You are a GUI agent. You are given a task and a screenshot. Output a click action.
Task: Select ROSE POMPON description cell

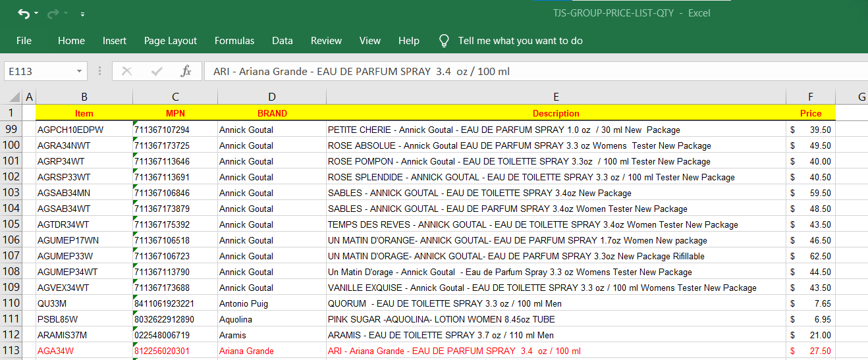[x=556, y=161]
